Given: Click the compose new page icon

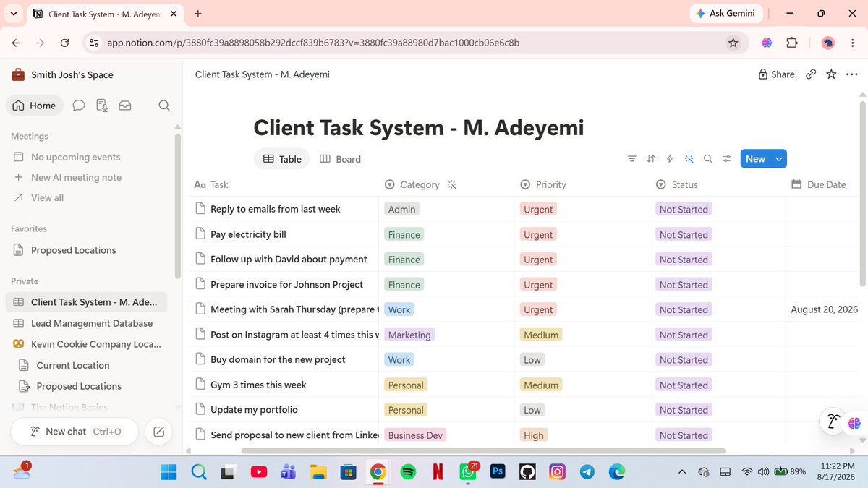Looking at the screenshot, I should (x=158, y=432).
